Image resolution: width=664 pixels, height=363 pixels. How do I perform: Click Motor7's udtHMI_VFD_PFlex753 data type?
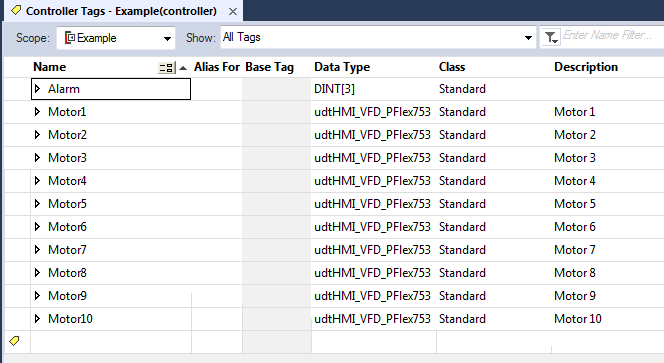click(372, 250)
